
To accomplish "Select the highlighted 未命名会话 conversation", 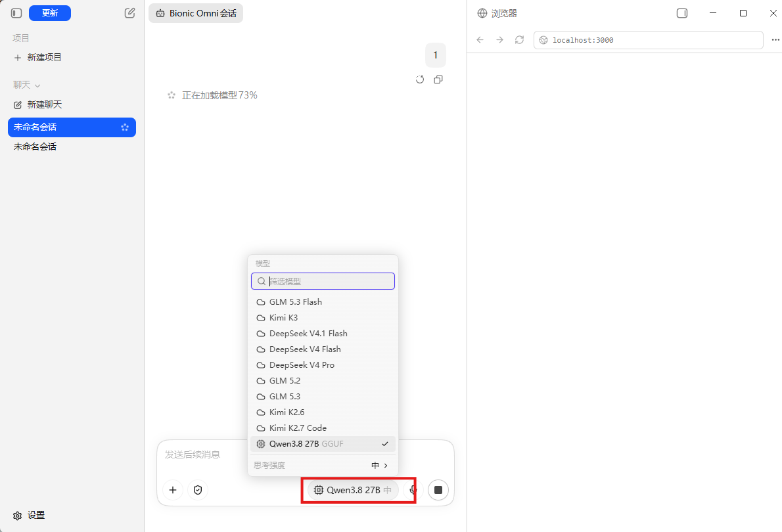I will 72,127.
